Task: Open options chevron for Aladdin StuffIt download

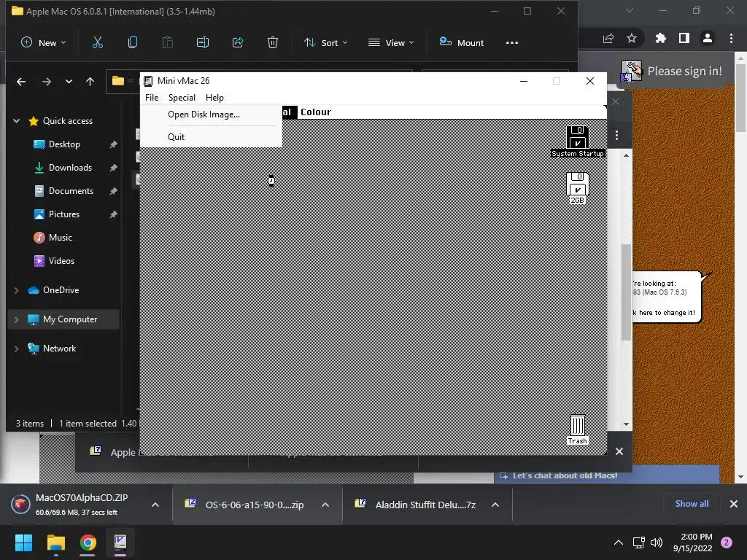Action: [x=495, y=505]
